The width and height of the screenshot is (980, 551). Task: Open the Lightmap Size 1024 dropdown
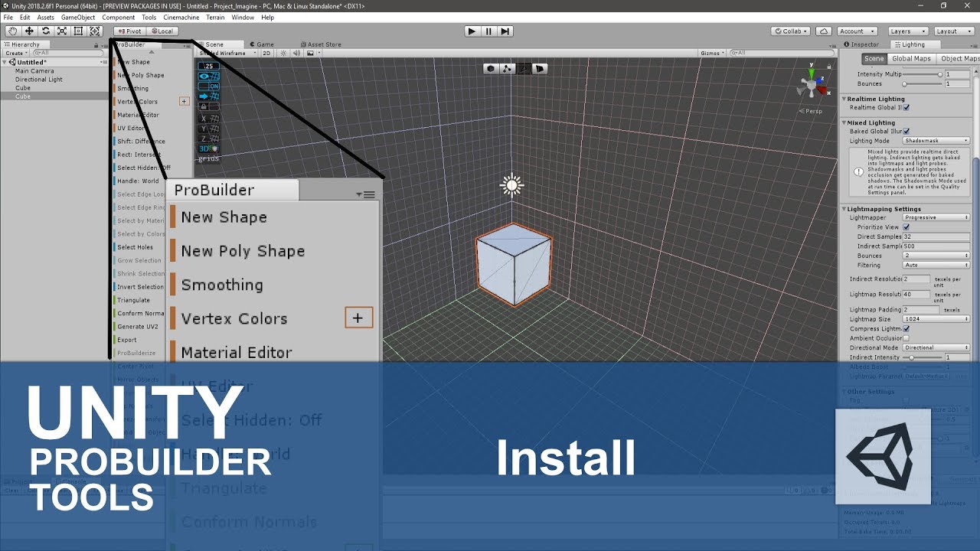click(936, 319)
